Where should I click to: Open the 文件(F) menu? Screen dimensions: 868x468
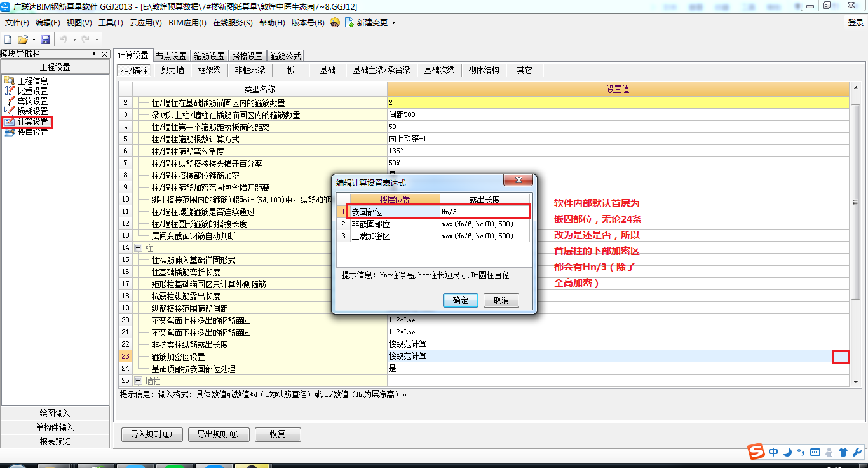coord(17,23)
